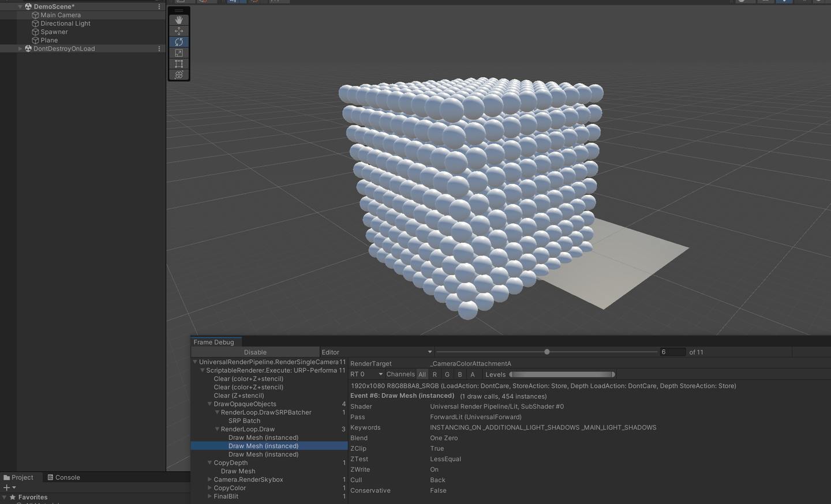Click the event number input showing 6
The image size is (831, 504).
pos(673,352)
